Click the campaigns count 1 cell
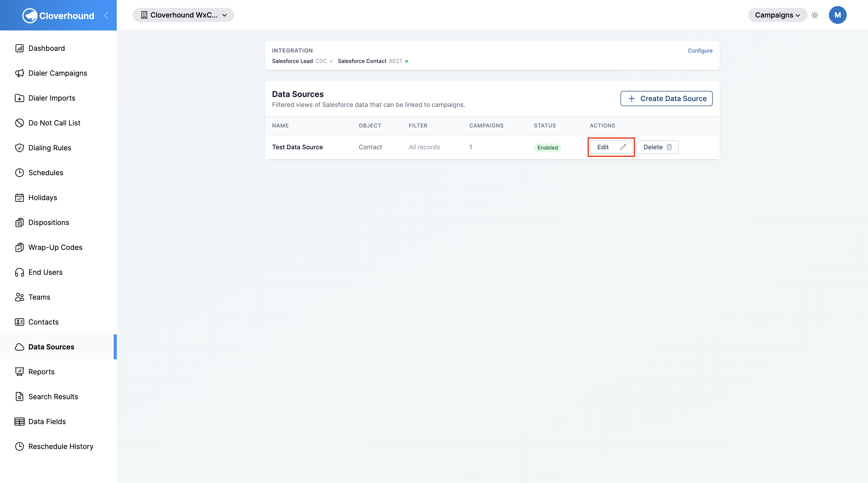Viewport: 868px width, 483px height. pos(470,147)
